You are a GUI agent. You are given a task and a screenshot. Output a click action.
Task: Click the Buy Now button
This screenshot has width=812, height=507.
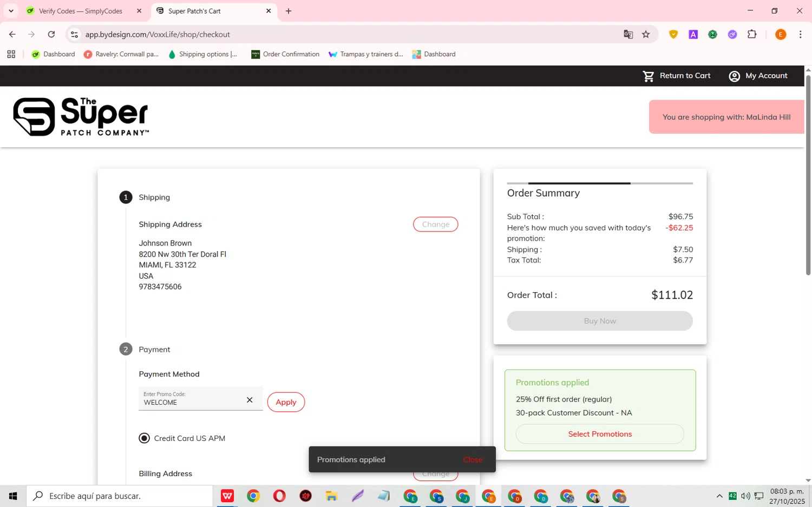click(x=600, y=321)
